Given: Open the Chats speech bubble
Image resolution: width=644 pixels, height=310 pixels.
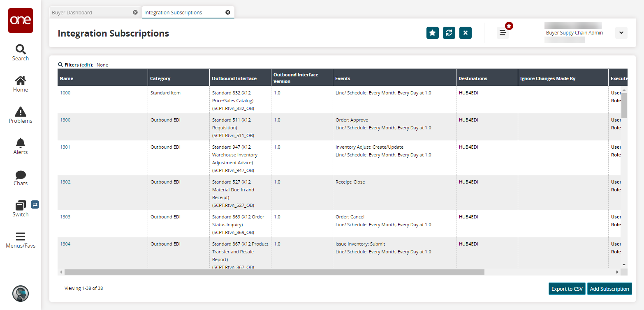Looking at the screenshot, I should [x=20, y=175].
